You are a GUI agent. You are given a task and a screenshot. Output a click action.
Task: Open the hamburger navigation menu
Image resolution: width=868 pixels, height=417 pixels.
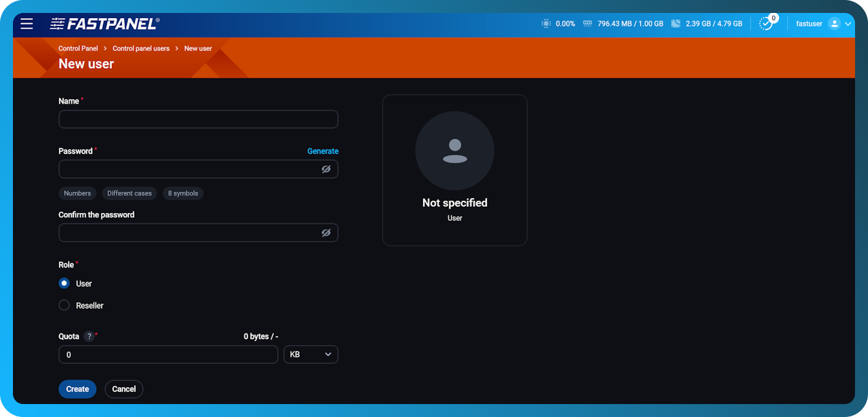pyautogui.click(x=26, y=23)
